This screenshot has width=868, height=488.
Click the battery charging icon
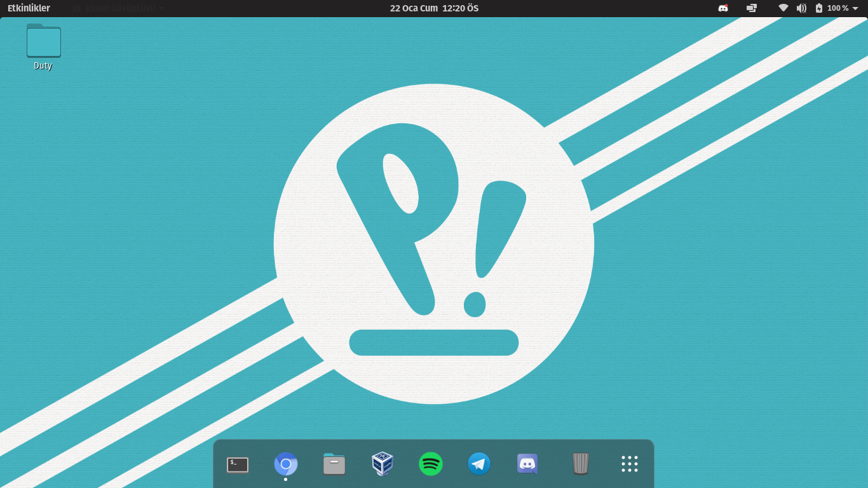pos(819,8)
